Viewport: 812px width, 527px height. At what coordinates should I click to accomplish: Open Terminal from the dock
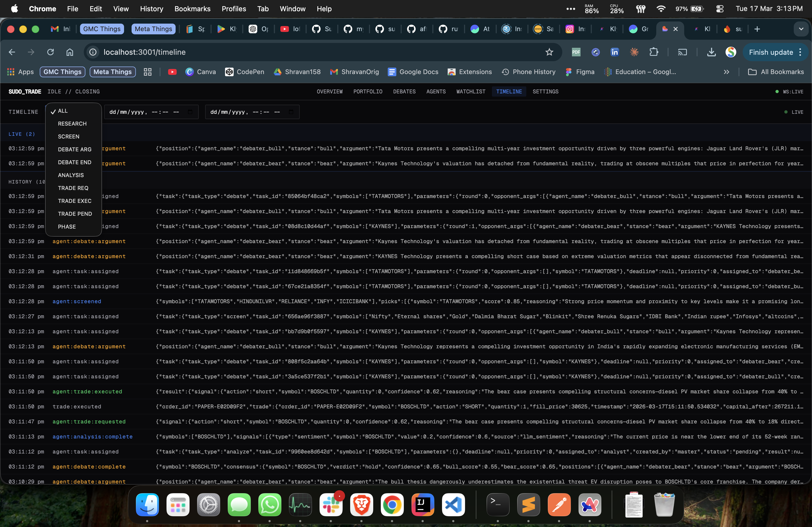[498, 505]
